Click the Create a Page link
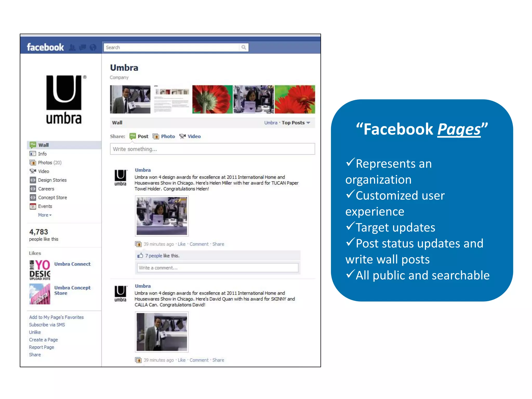This screenshot has width=532, height=399. point(43,340)
